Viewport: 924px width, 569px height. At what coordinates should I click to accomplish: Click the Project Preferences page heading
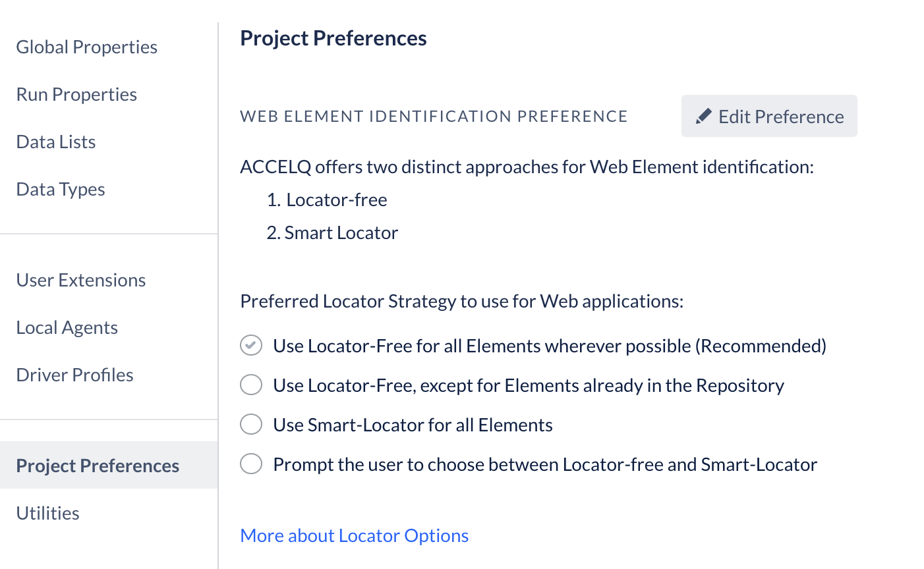pos(333,38)
